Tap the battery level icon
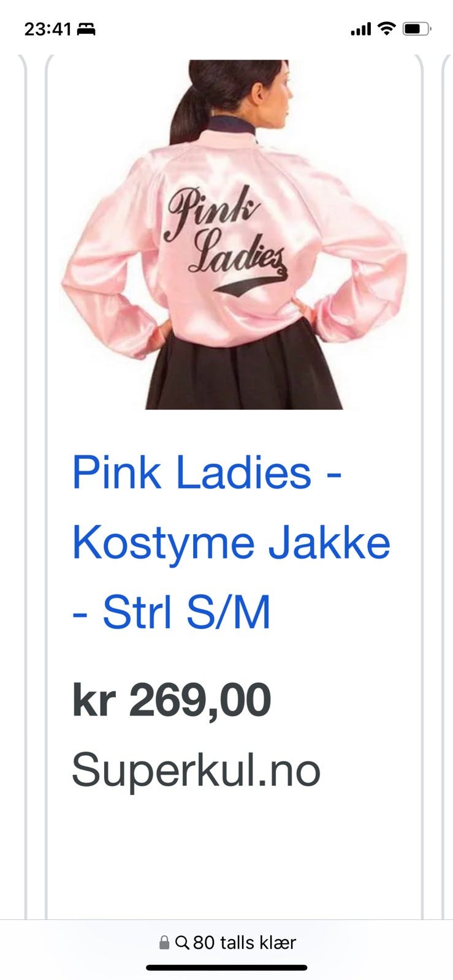The height and width of the screenshot is (980, 453). pos(417,29)
